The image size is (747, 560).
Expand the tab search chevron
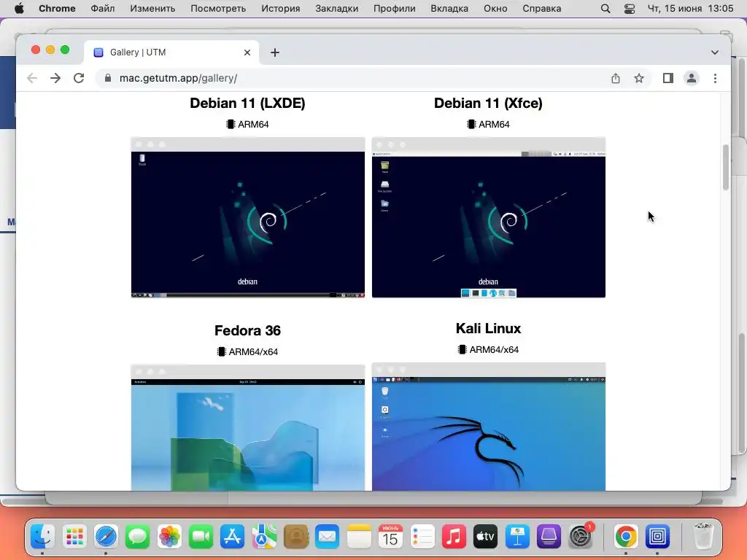(715, 52)
